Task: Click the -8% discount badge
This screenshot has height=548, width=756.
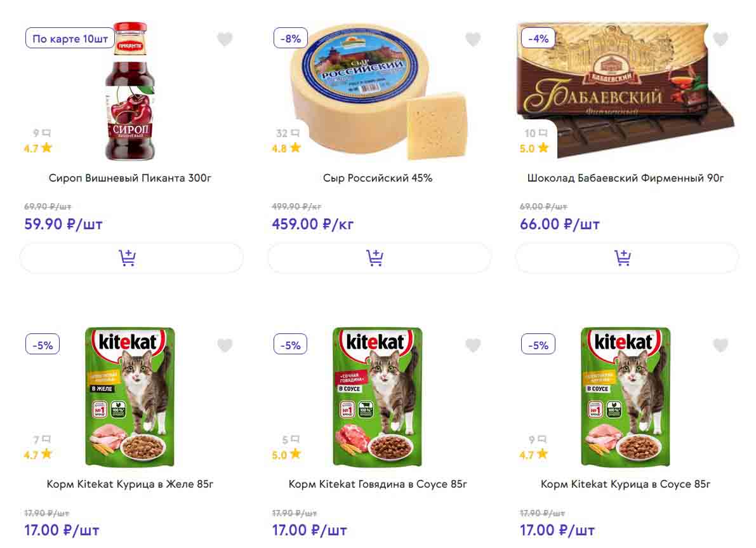Action: tap(290, 39)
